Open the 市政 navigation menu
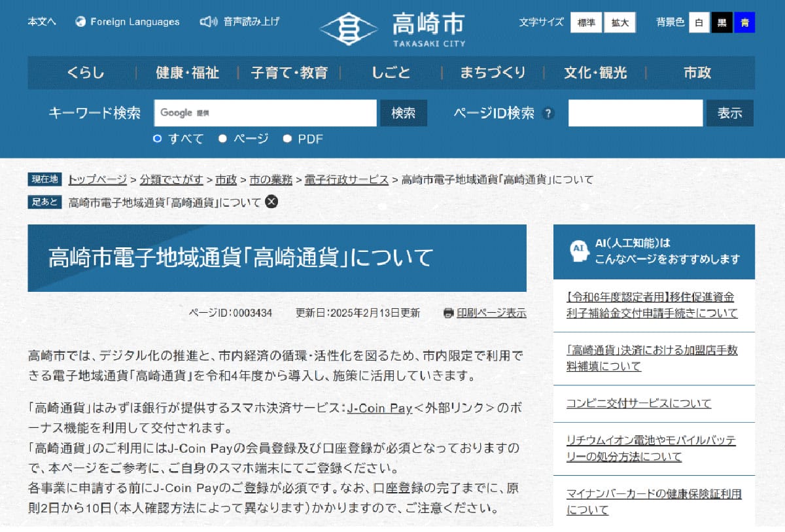 pos(697,73)
